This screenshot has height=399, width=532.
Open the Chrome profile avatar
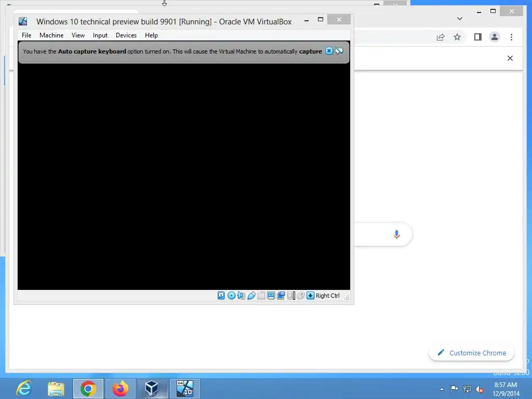click(495, 37)
